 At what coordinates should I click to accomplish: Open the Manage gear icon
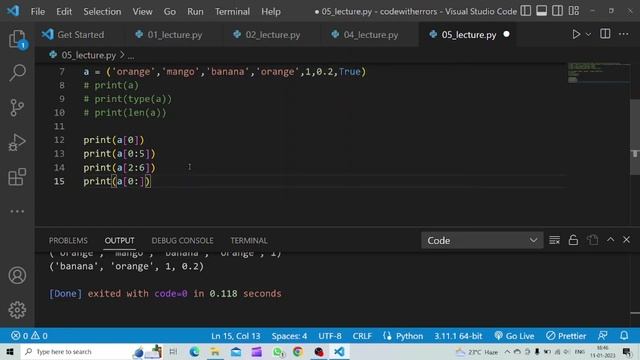coord(17,310)
